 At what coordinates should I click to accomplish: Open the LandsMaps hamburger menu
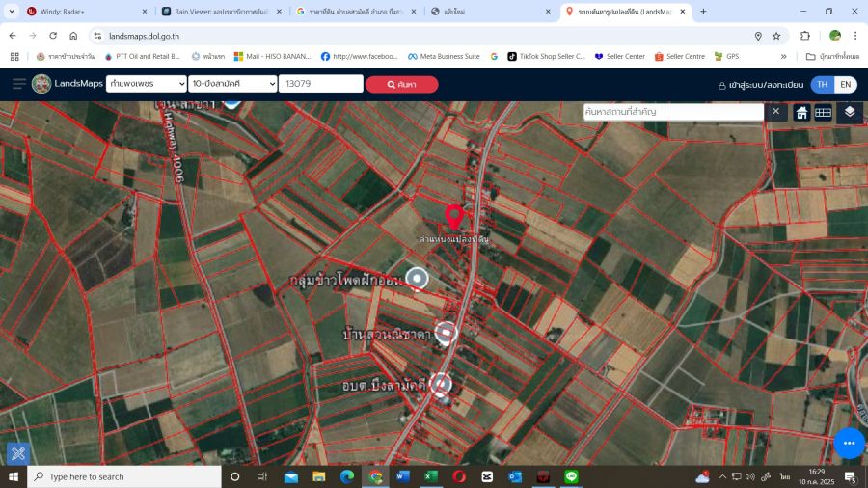18,84
